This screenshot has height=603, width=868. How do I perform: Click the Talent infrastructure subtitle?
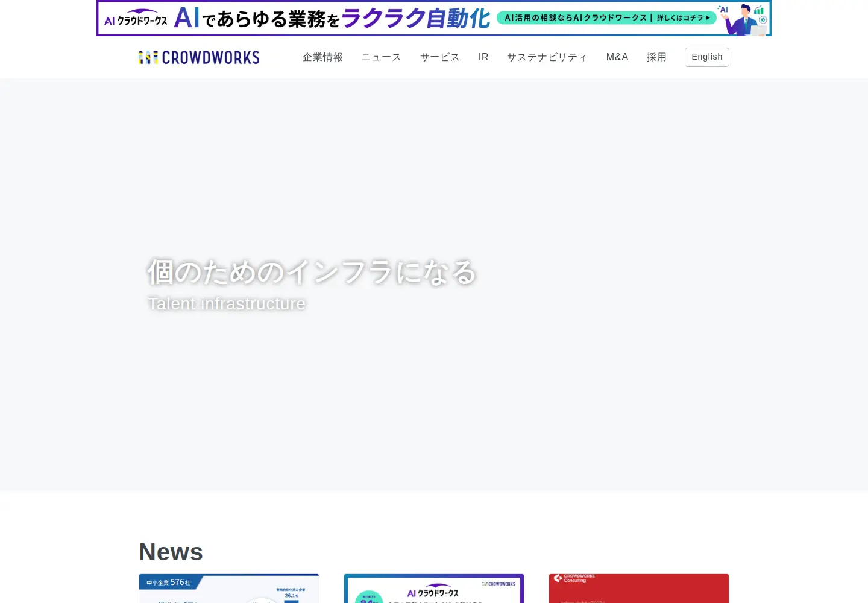coord(227,303)
